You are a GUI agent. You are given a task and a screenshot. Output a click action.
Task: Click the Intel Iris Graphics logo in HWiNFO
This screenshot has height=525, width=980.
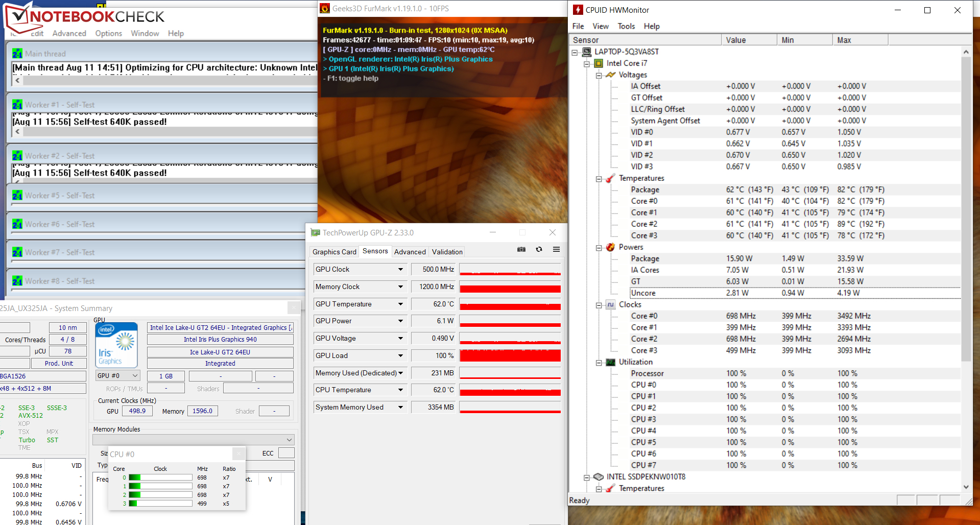pyautogui.click(x=116, y=345)
